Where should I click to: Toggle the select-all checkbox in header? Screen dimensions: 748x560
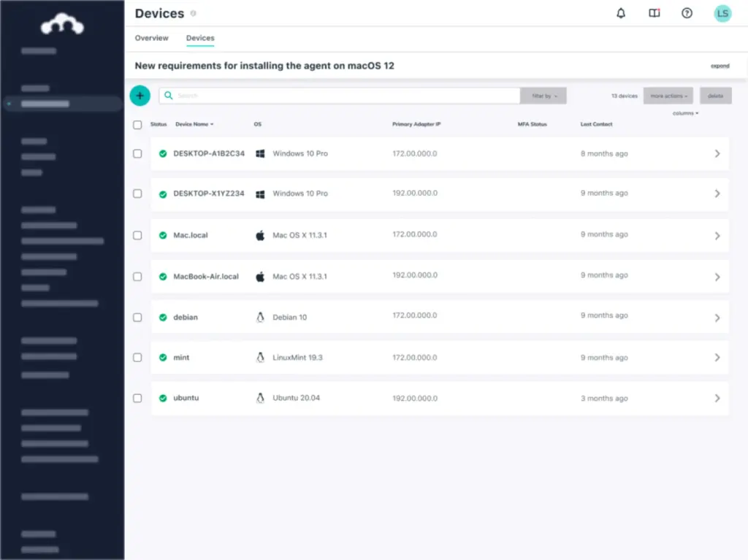pos(137,125)
